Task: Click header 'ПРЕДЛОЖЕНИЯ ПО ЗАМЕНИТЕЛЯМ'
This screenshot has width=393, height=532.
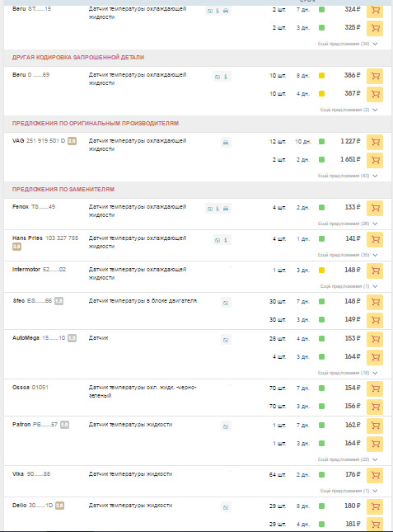Action: pos(63,190)
